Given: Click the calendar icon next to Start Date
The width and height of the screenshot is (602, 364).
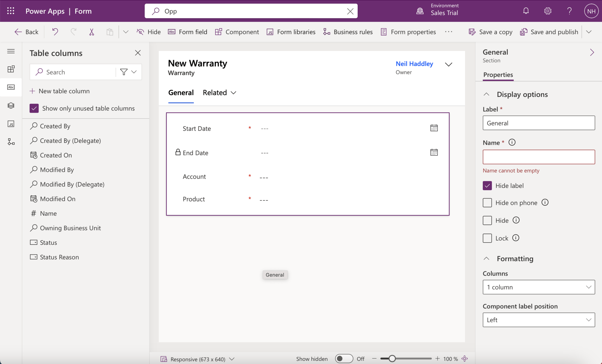Looking at the screenshot, I should (434, 128).
